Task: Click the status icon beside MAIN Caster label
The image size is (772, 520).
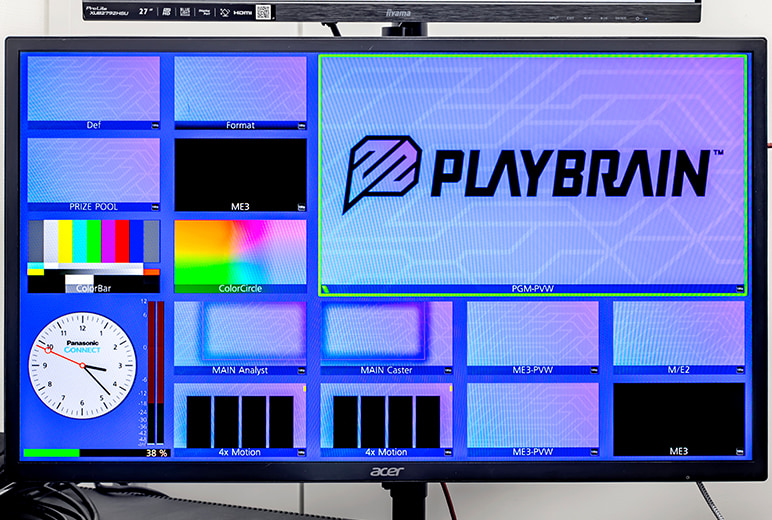Action: click(447, 371)
